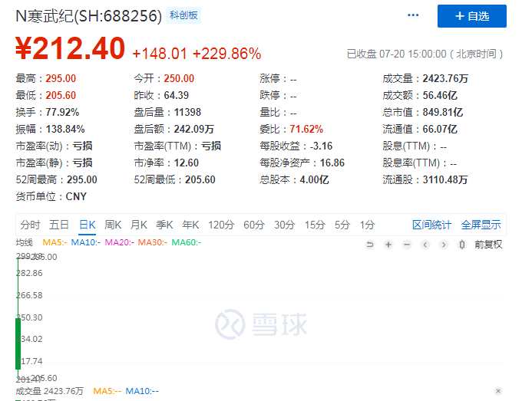Switch to the 30分 chart tab
Screen dimensions: 532x401
tap(284, 225)
